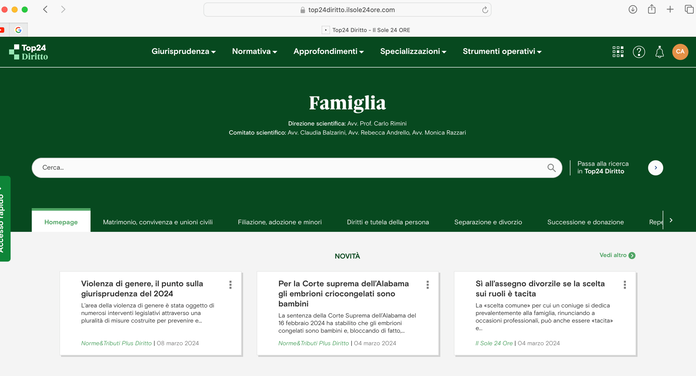Reload the page from address bar

[485, 10]
